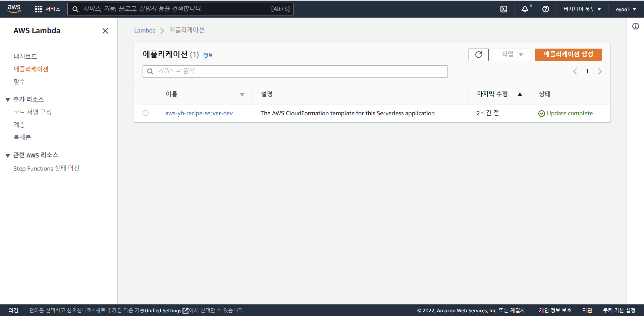The width and height of the screenshot is (644, 316).
Task: Collapse the 관련 AWS 리소스 section
Action: click(7, 155)
